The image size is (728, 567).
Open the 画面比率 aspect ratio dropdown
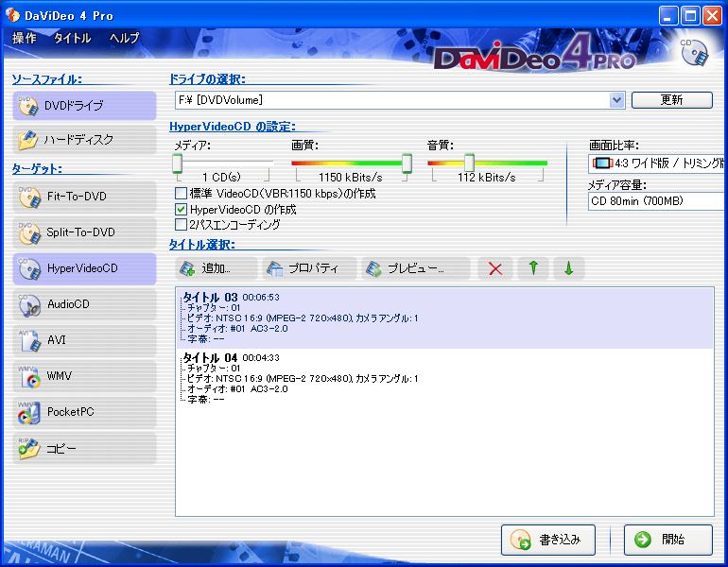pyautogui.click(x=656, y=163)
